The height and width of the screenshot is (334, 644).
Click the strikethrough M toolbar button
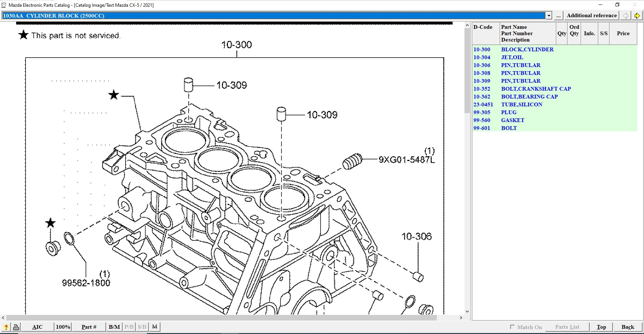154,327
